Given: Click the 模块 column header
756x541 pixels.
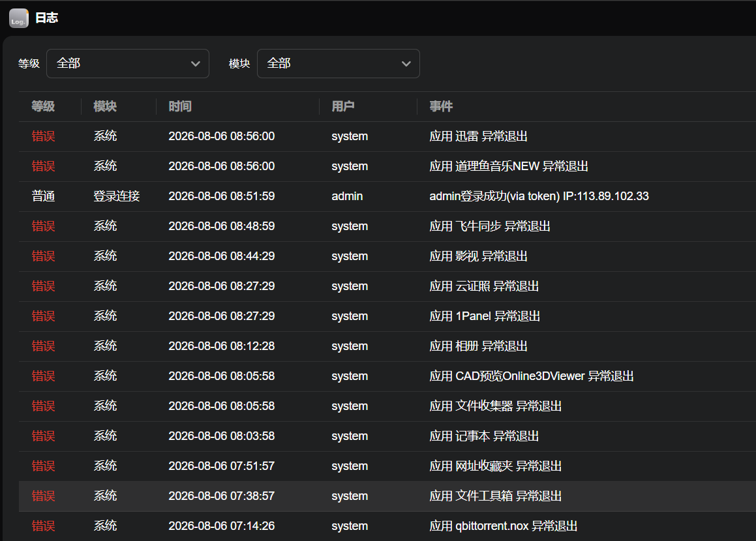Looking at the screenshot, I should (105, 106).
